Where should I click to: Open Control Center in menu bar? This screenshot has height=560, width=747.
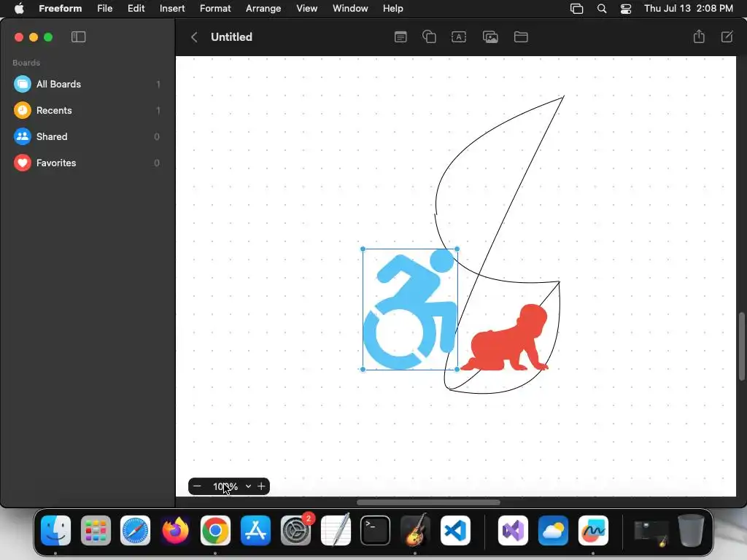(x=625, y=9)
